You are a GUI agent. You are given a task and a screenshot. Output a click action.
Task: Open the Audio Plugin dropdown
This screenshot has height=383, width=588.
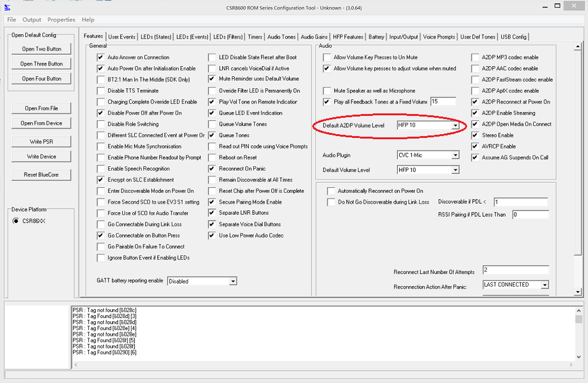tap(455, 156)
